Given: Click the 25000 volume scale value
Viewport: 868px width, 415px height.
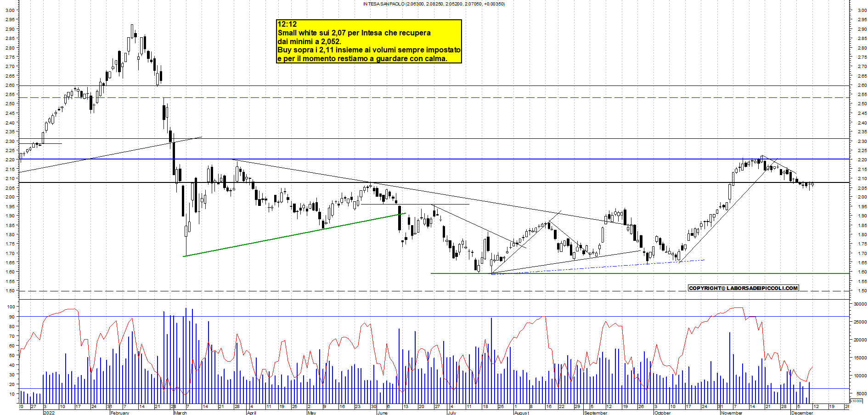Looking at the screenshot, I should pos(860,322).
